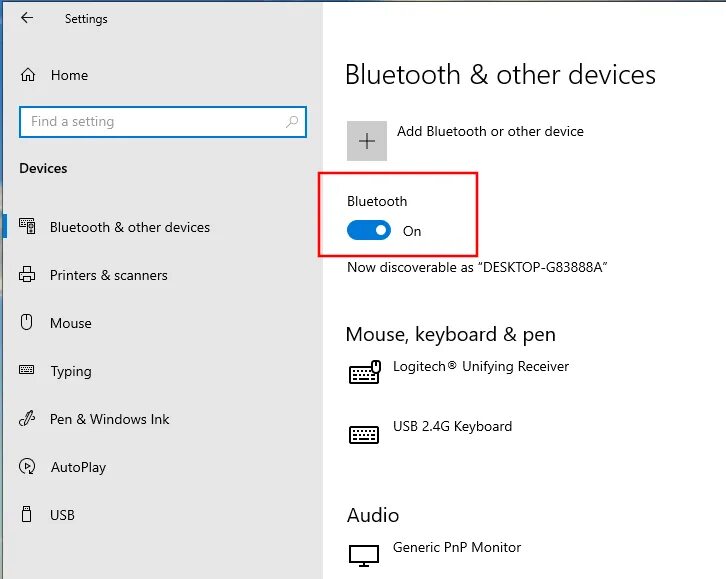This screenshot has height=579, width=726.
Task: Click the AutoPlay icon
Action: (x=28, y=467)
